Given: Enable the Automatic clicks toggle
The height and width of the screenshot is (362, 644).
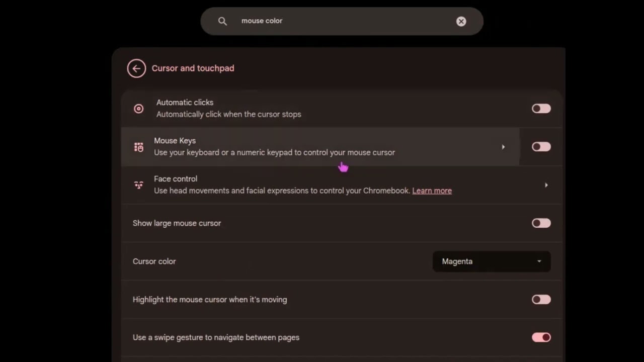Looking at the screenshot, I should [x=541, y=109].
